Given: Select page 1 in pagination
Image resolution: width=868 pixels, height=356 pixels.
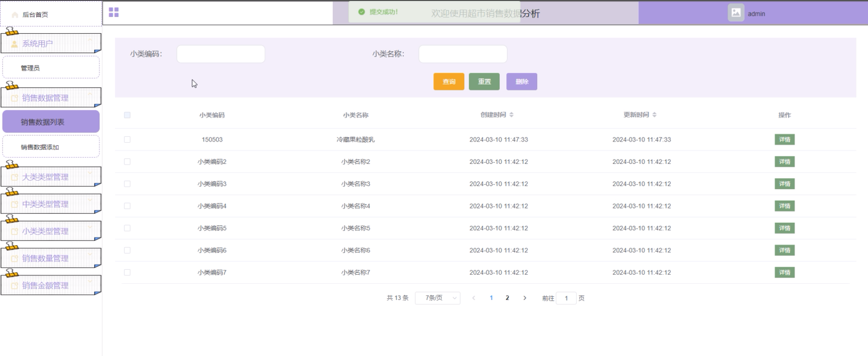Looking at the screenshot, I should coord(492,298).
